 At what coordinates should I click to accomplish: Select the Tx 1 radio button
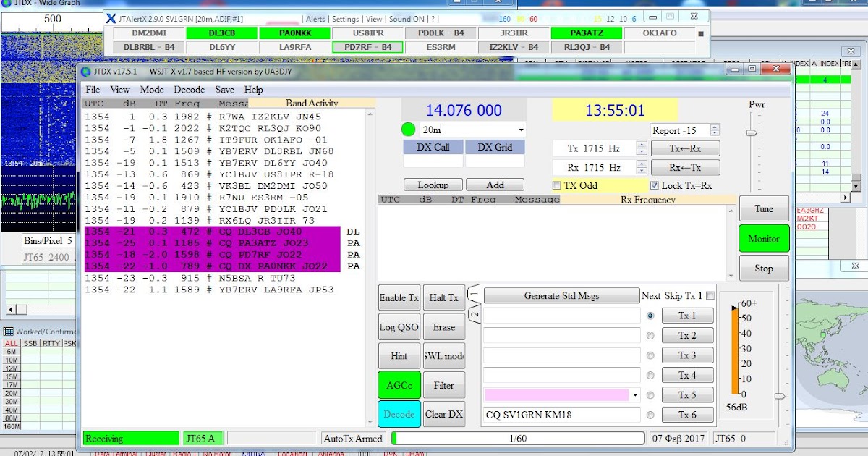point(650,315)
